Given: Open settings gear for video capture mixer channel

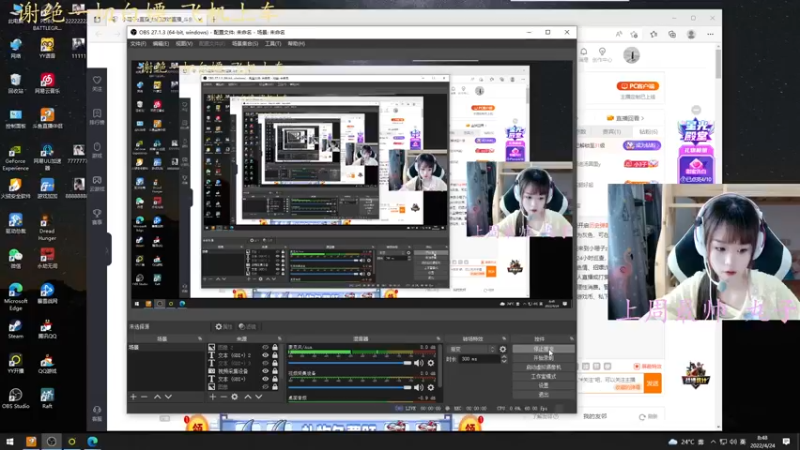Looking at the screenshot, I should pyautogui.click(x=431, y=387).
